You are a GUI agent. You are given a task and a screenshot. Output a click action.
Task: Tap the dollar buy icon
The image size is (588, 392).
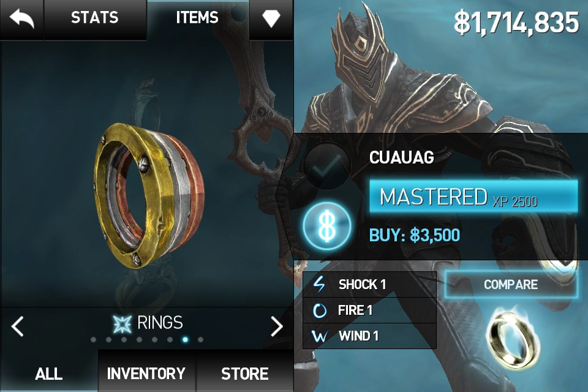[326, 226]
